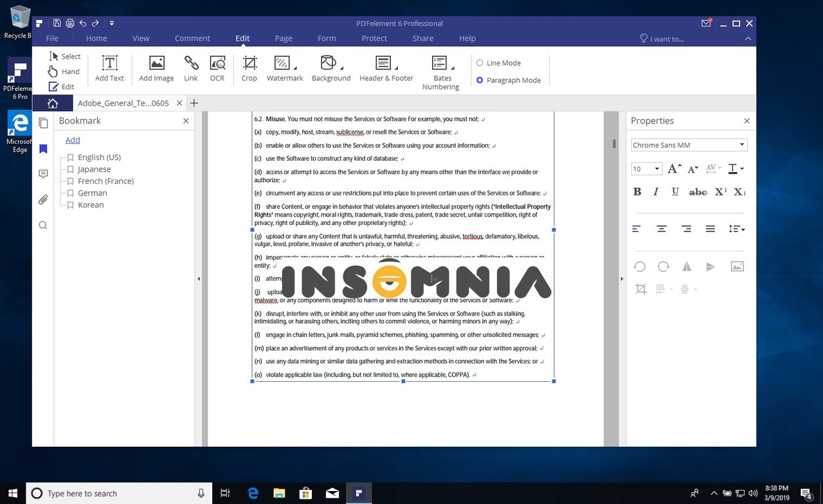Toggle Superscript formatting
823x504 pixels.
(x=721, y=192)
